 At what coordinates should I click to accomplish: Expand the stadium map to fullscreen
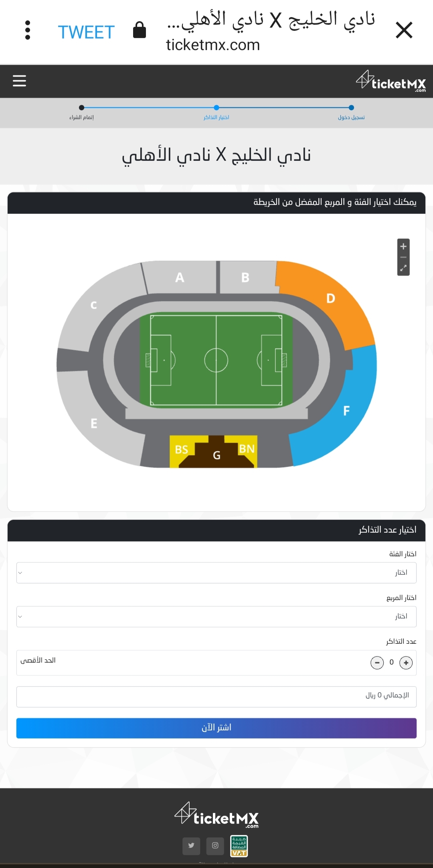pyautogui.click(x=403, y=268)
